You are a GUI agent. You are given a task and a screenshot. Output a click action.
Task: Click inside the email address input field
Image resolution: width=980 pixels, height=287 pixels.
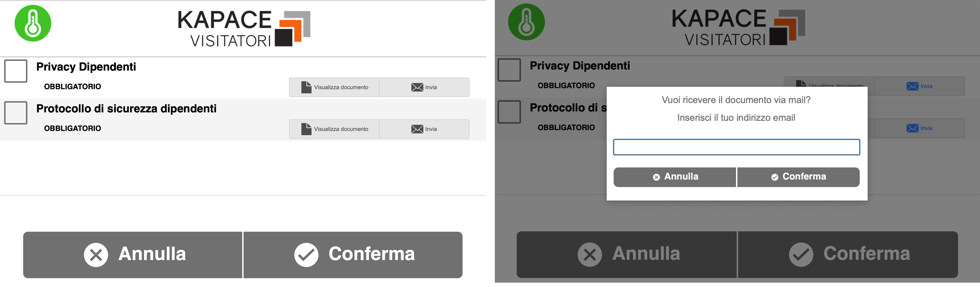[736, 147]
